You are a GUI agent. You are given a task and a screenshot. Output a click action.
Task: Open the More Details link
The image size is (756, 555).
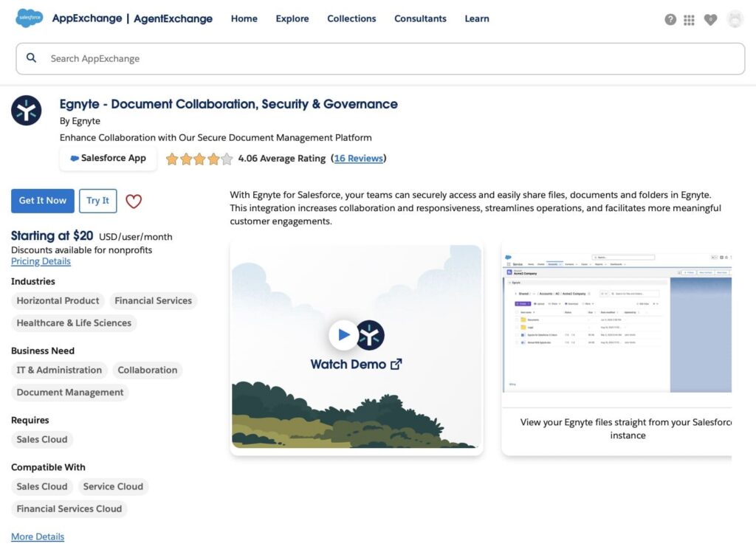(x=38, y=537)
